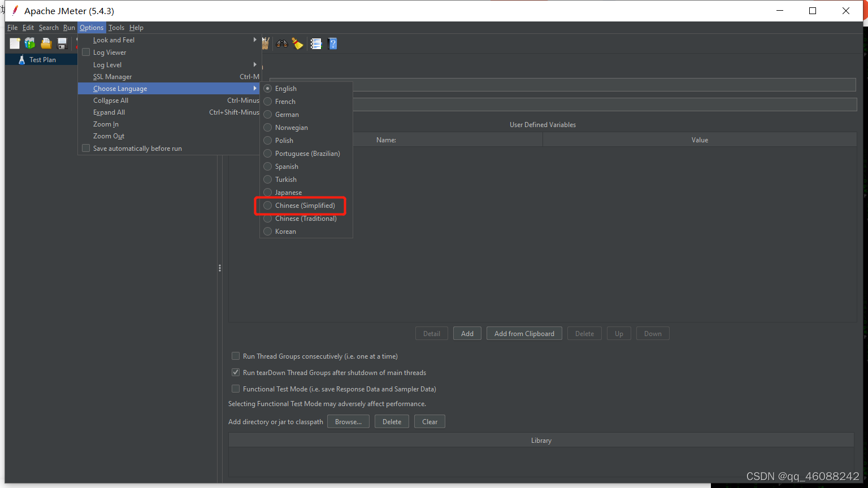The image size is (868, 488).
Task: Open the Function Helper list icon
Action: pyautogui.click(x=316, y=43)
